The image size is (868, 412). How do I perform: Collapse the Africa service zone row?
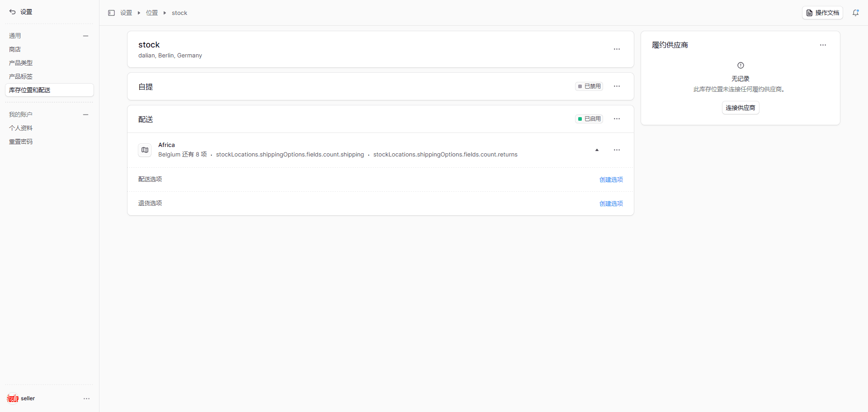(x=597, y=150)
